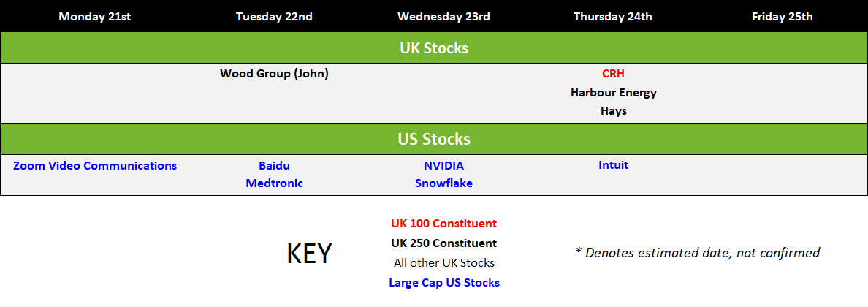Click the Baidu stock name
Image resolution: width=868 pixels, height=307 pixels.
coord(274,165)
